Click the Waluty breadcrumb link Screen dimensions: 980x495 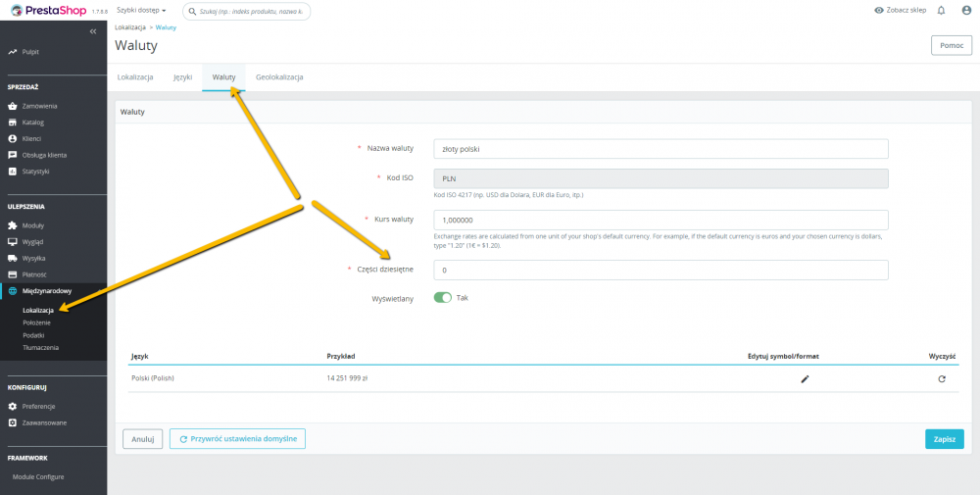[x=166, y=28]
